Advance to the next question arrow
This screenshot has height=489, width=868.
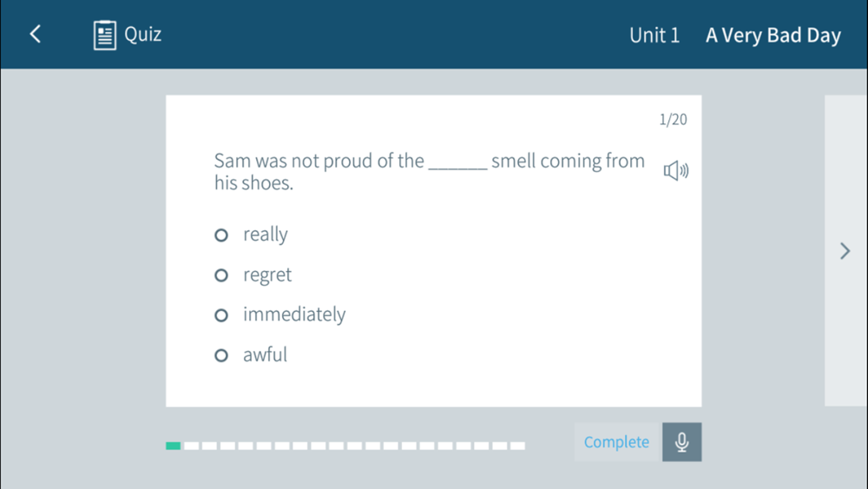(845, 251)
